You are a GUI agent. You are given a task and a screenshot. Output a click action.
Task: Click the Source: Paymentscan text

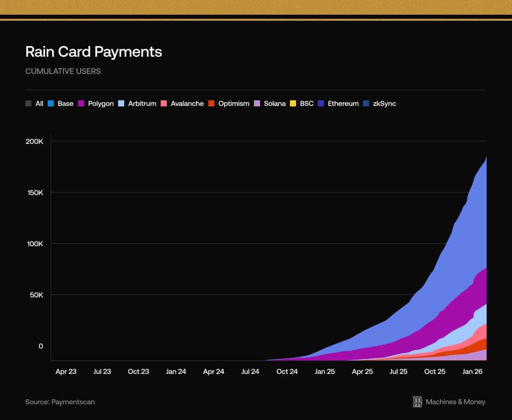[x=60, y=402]
